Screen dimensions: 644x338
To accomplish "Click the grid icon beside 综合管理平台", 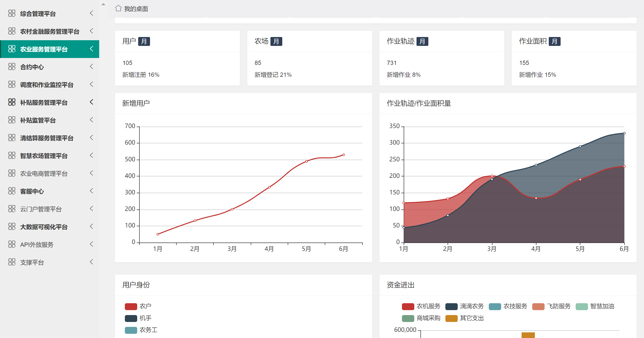I will (12, 13).
